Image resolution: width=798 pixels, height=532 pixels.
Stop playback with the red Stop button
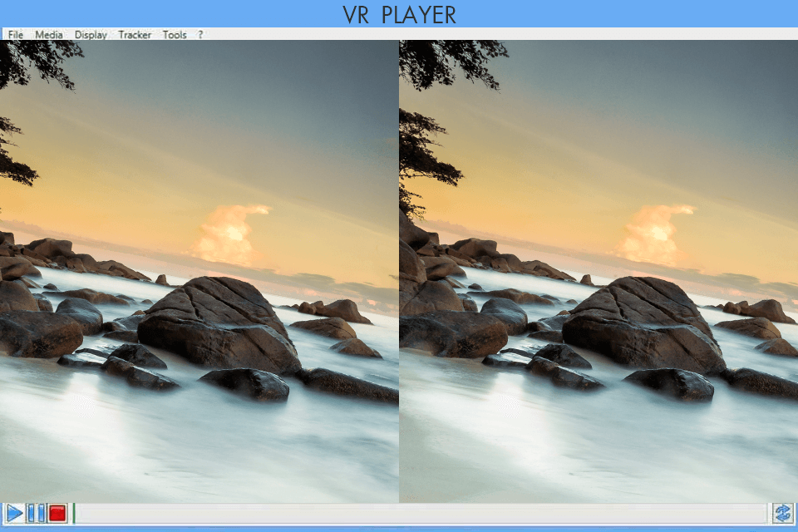[57, 513]
